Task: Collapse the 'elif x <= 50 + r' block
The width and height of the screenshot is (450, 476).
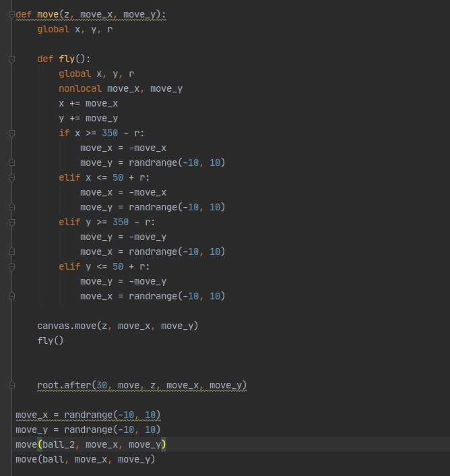Action: point(11,178)
